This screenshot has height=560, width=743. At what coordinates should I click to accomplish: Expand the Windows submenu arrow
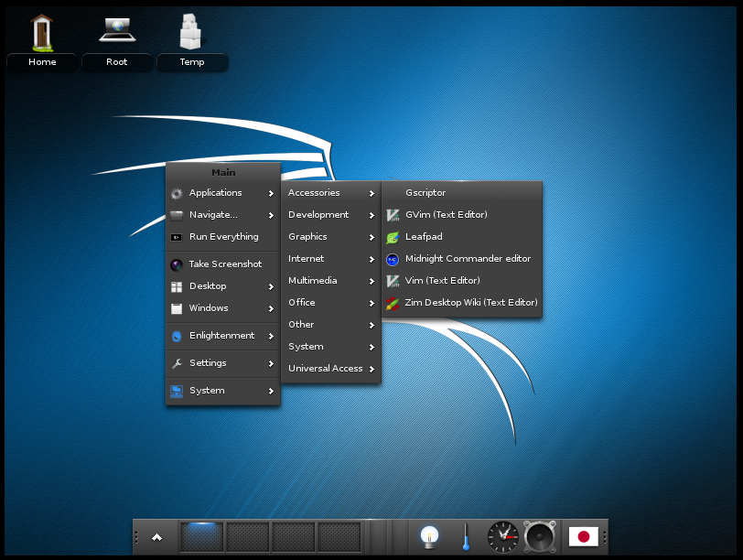271,308
